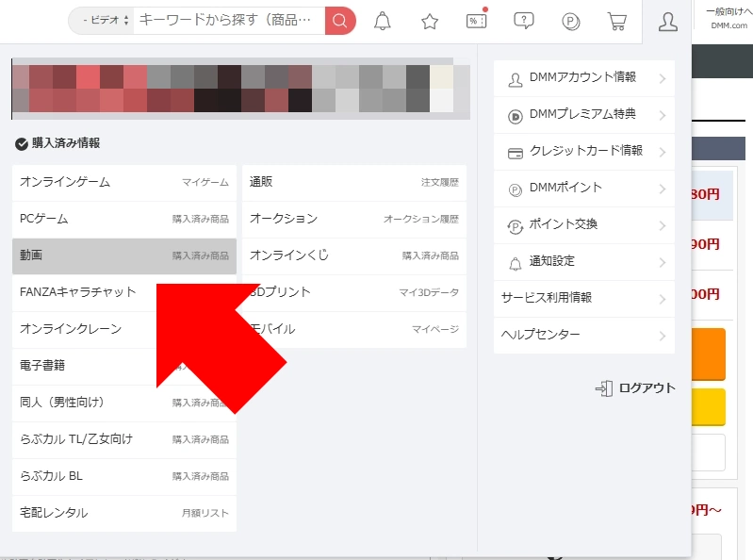Click the logout door icon
753x560 pixels.
tap(604, 388)
